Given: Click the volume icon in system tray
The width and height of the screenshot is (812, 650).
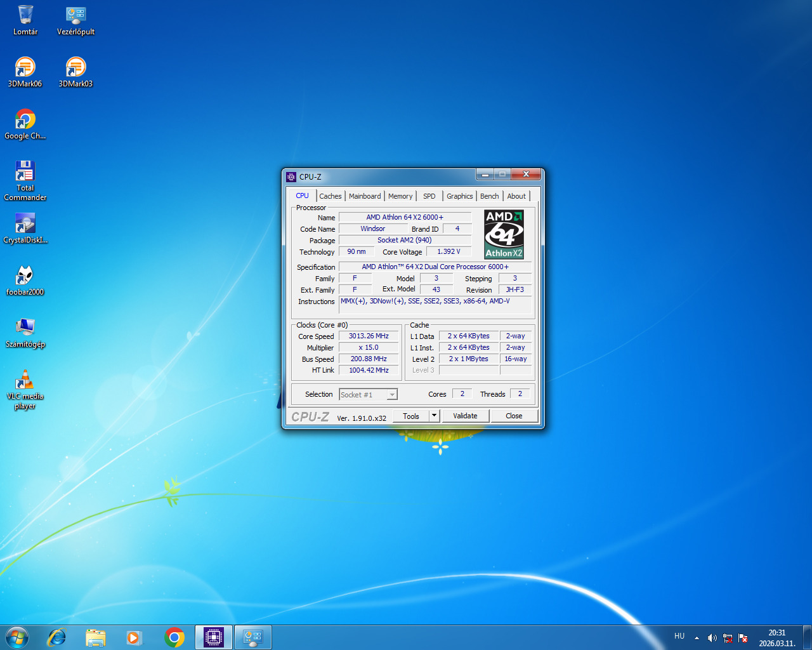Looking at the screenshot, I should click(712, 638).
